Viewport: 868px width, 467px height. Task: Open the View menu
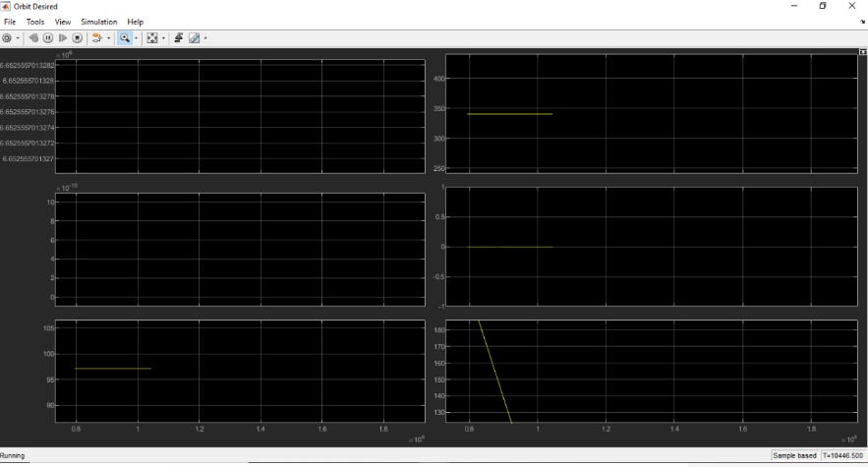tap(63, 22)
